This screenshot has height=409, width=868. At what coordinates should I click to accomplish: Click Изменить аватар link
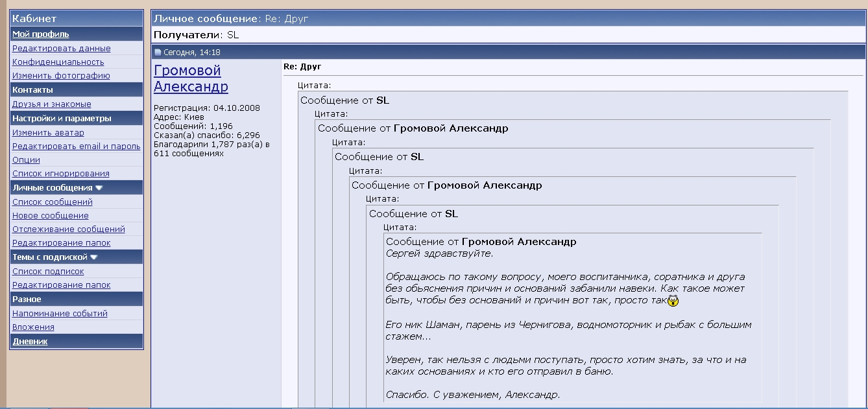point(48,133)
